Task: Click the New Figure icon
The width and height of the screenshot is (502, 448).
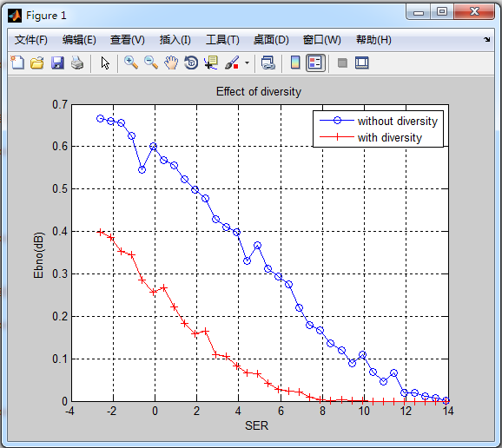Action: 17,63
